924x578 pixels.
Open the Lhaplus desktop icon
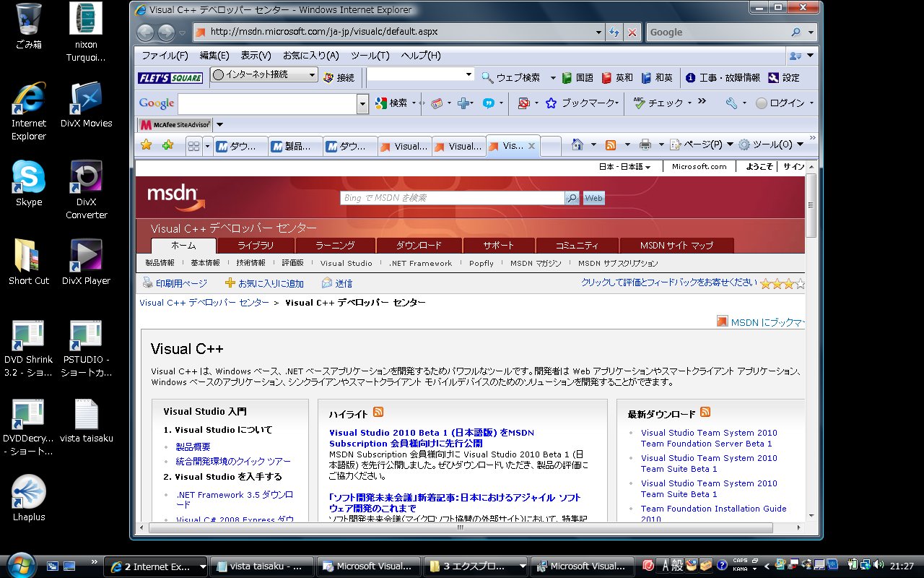[29, 499]
